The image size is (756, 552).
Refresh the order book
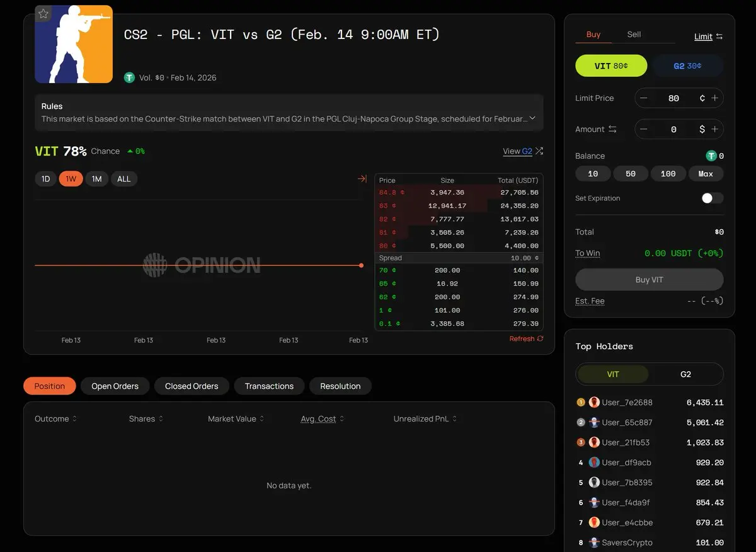[526, 339]
